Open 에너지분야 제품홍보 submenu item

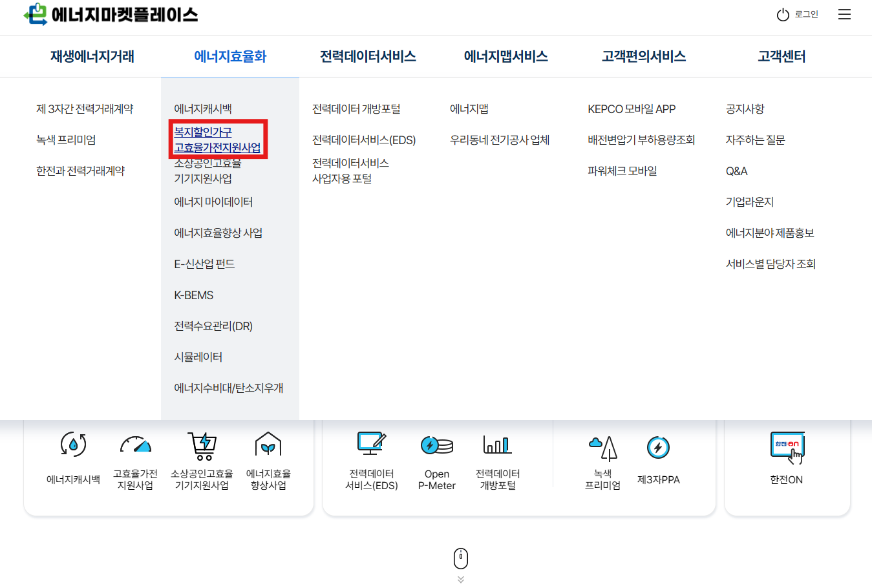coord(770,233)
